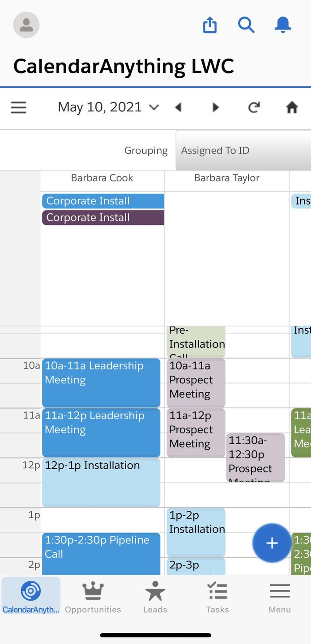Select the 10a-11a Leadership Meeting event
Viewport: 311px width, 644px height.
point(101,382)
